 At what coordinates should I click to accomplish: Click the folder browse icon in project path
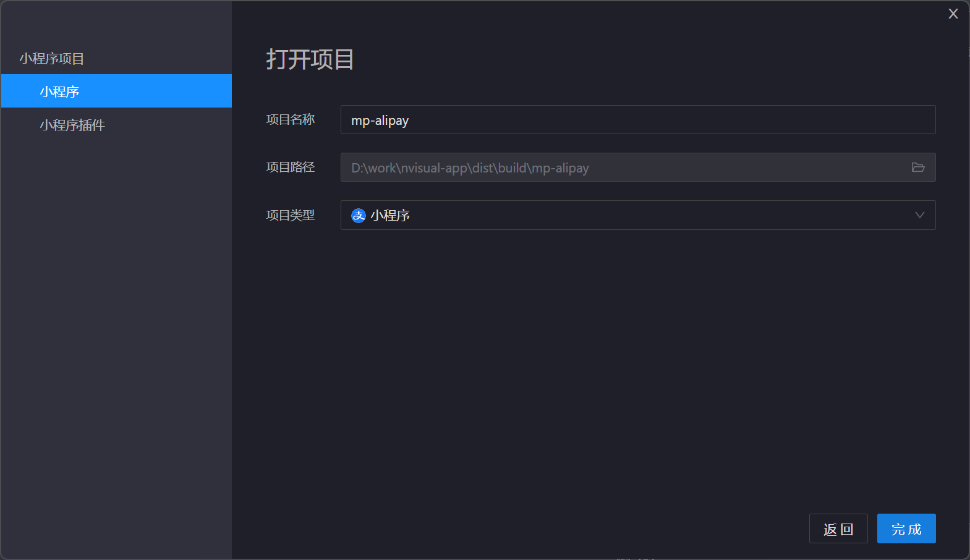(918, 168)
